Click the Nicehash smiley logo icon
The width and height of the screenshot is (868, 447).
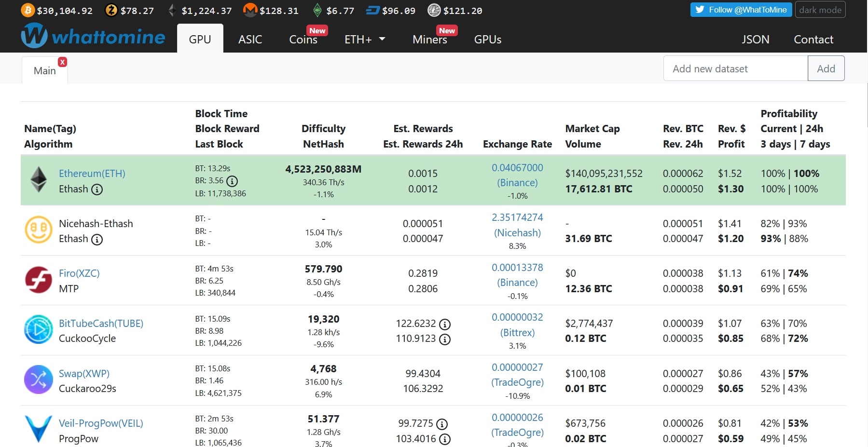(39, 230)
